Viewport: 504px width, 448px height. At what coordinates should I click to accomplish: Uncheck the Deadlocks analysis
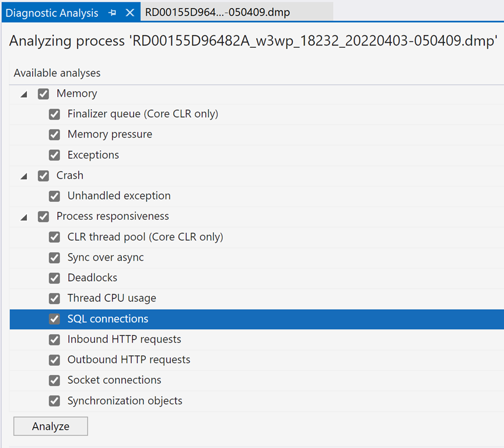(54, 278)
